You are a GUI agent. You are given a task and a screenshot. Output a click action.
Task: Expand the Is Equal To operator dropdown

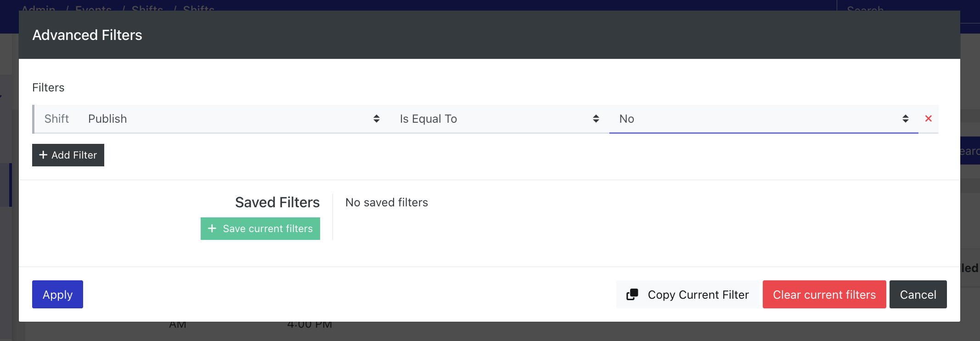(x=500, y=119)
